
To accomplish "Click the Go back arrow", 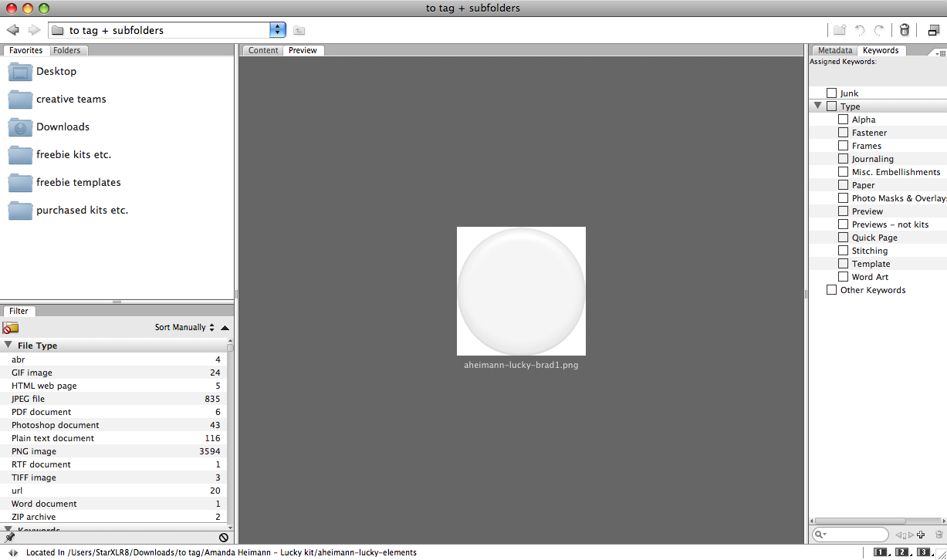I will coord(12,30).
